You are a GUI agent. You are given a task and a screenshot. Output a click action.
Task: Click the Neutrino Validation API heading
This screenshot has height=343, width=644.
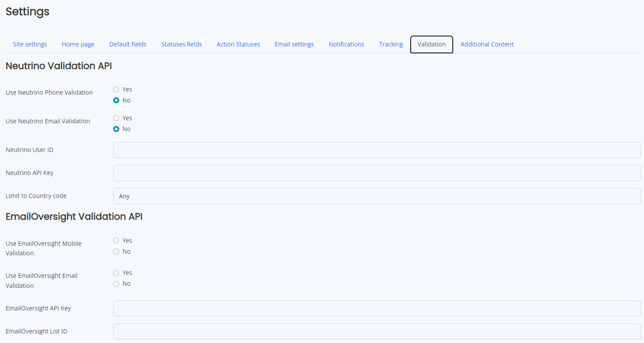[59, 66]
